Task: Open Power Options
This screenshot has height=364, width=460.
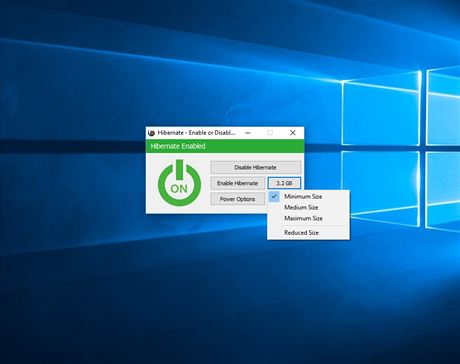Action: tap(238, 199)
